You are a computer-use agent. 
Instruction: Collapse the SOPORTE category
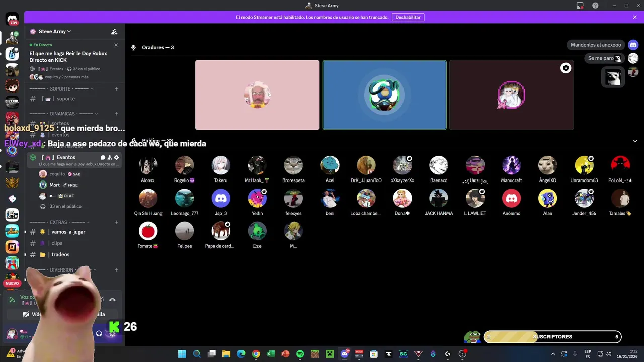point(63,89)
